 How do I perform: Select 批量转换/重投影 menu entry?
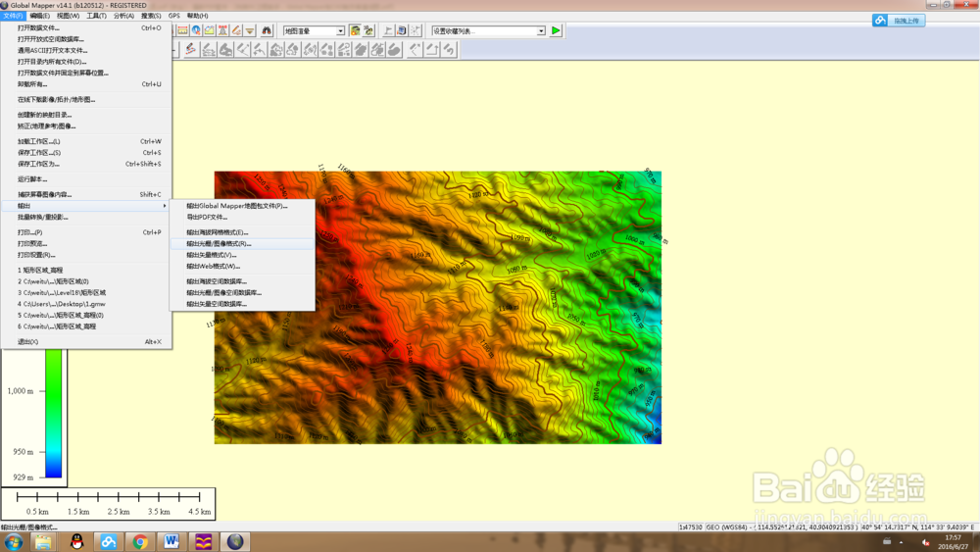coord(86,217)
